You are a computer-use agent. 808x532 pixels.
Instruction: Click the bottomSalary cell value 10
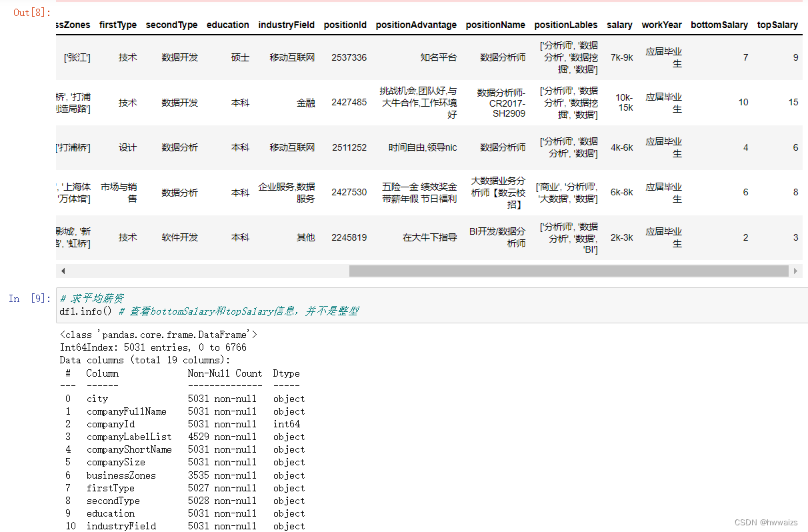pos(743,103)
